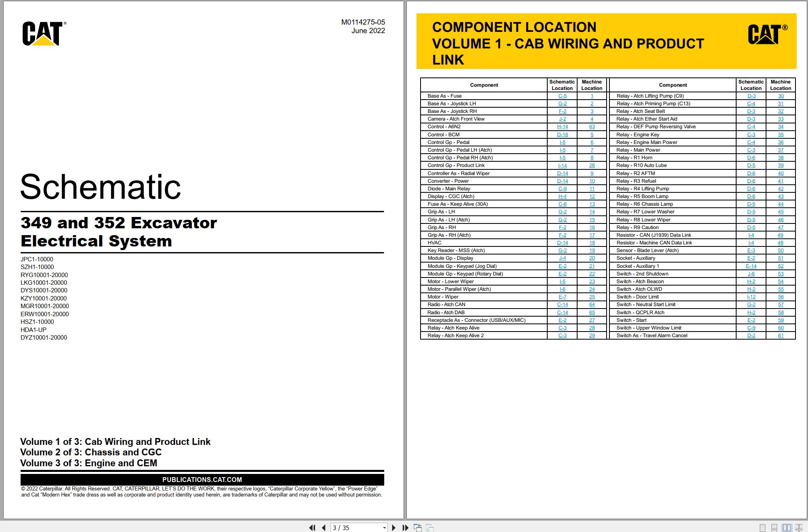Click CAT logo on the cover page
The height and width of the screenshot is (532, 808).
[44, 33]
